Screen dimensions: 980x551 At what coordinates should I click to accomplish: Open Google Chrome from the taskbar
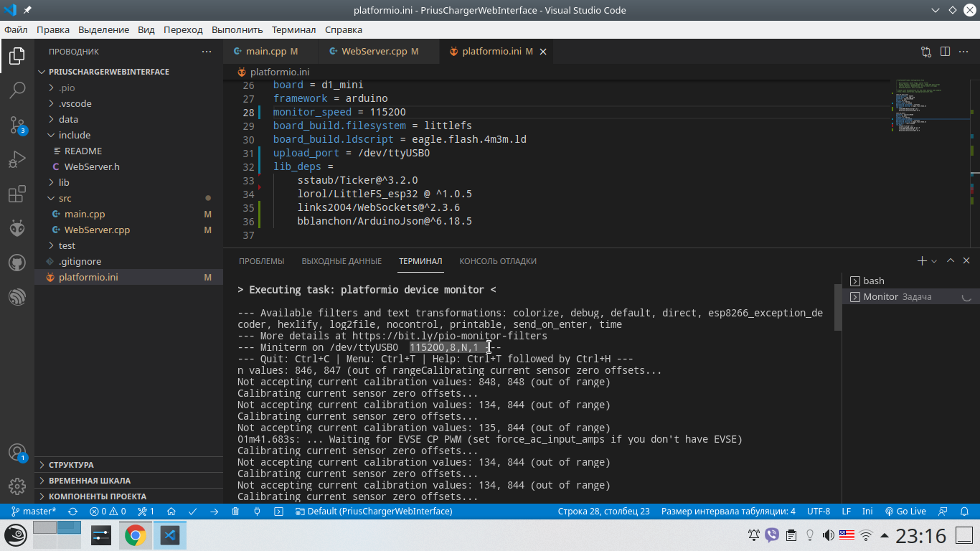click(135, 535)
